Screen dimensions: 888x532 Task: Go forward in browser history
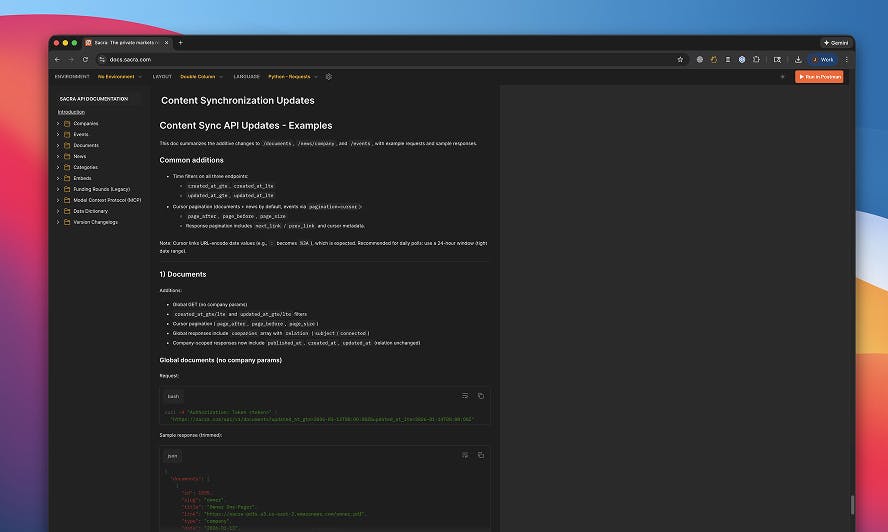tap(71, 59)
